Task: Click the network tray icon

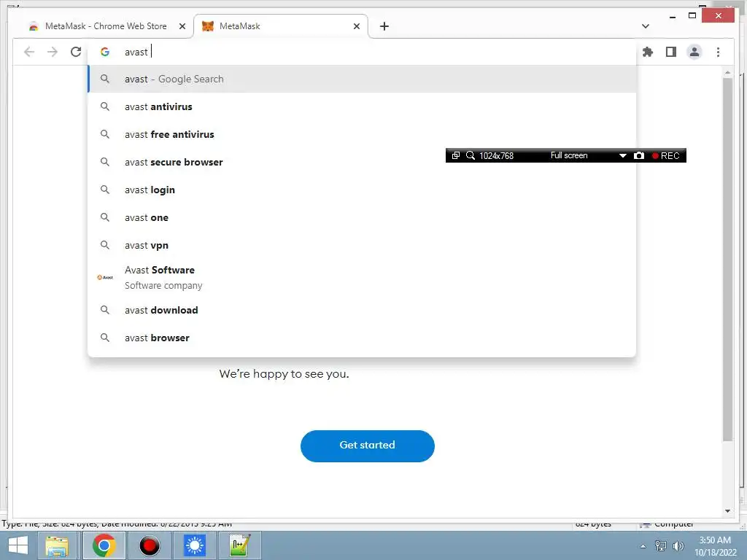Action: point(661,546)
